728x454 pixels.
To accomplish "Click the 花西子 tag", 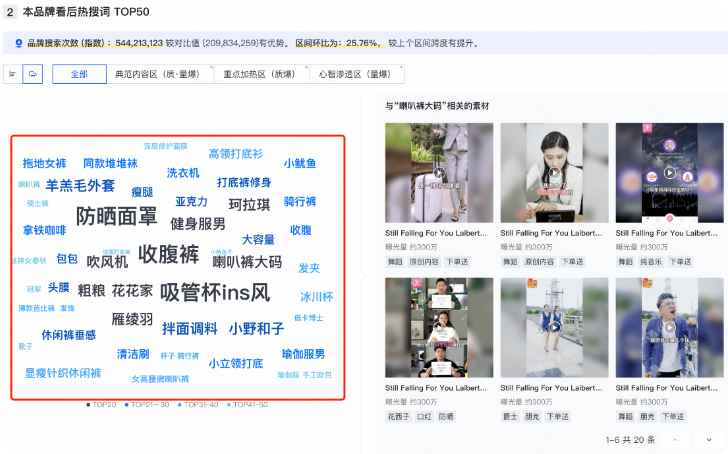I will [x=398, y=416].
